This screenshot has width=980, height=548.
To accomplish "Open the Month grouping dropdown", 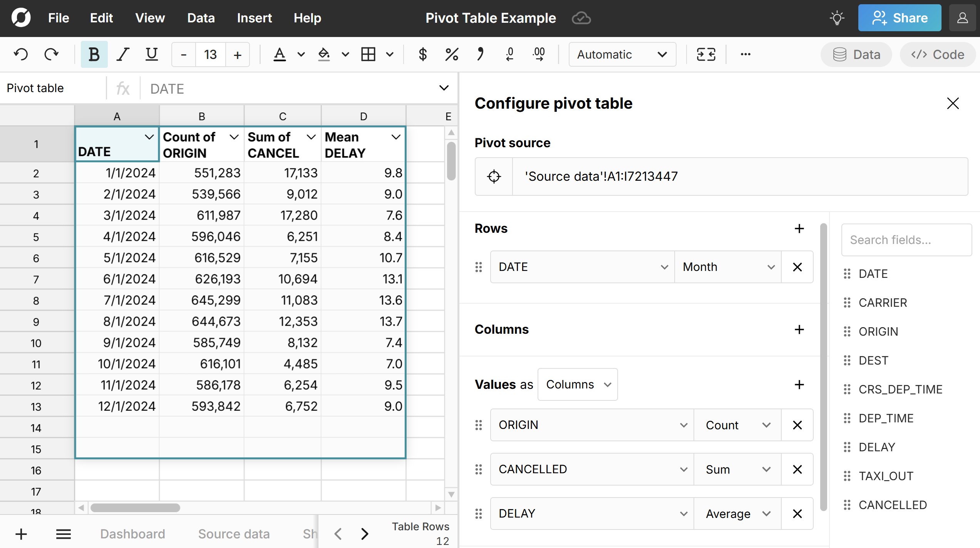I will click(x=727, y=267).
